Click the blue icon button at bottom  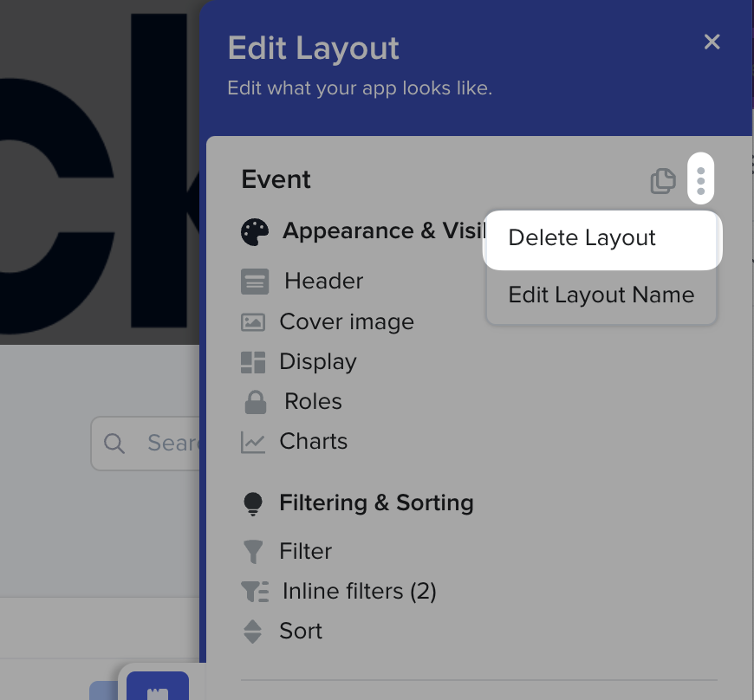coord(158,687)
